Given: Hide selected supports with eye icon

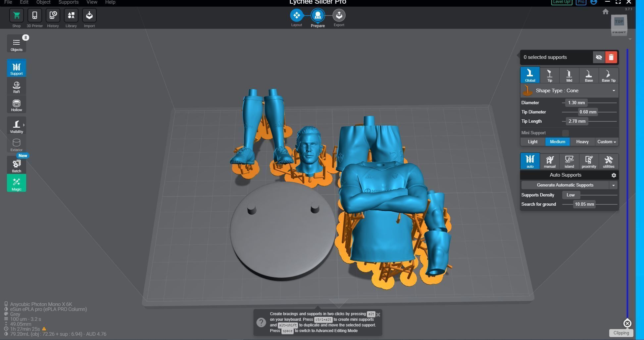Looking at the screenshot, I should coord(599,57).
